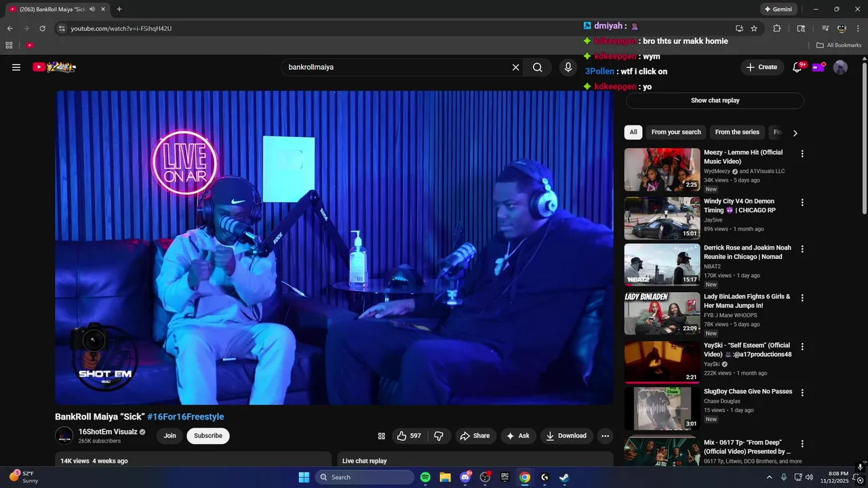The height and width of the screenshot is (488, 868).
Task: Click YouTube search input field
Action: [x=397, y=67]
